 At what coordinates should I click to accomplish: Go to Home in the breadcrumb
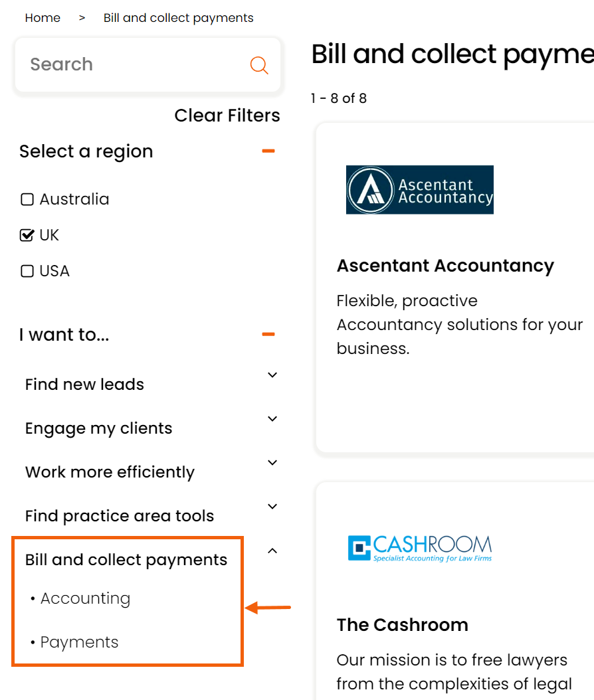[x=43, y=18]
